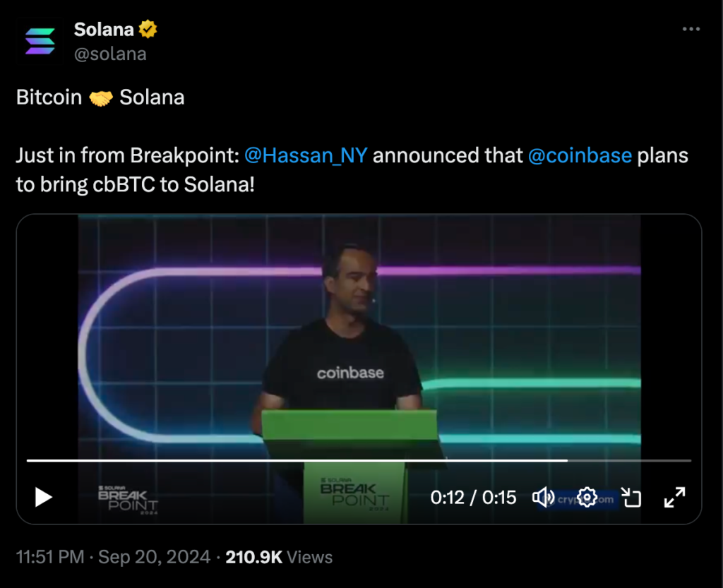Click the Solana profile avatar logo
The image size is (723, 588).
tap(40, 41)
